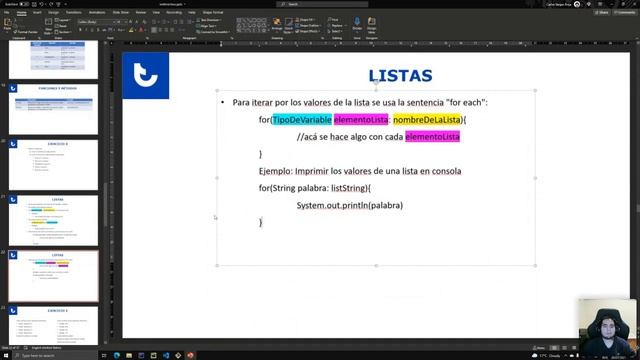
Task: Toggle Strikethrough formatting
Action: click(104, 30)
